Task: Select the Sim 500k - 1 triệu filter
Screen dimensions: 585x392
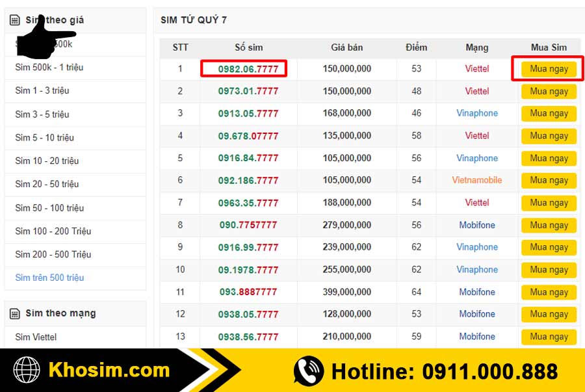Action: click(49, 68)
